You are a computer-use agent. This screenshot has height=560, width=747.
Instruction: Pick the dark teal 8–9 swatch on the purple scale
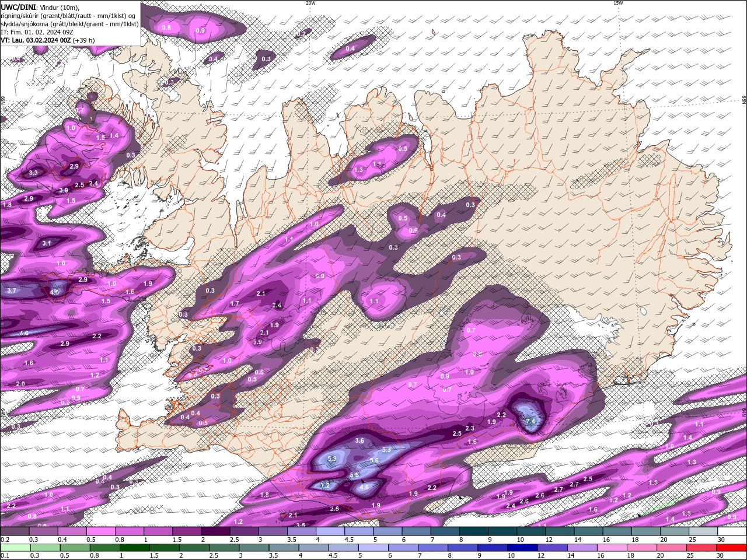473,531
